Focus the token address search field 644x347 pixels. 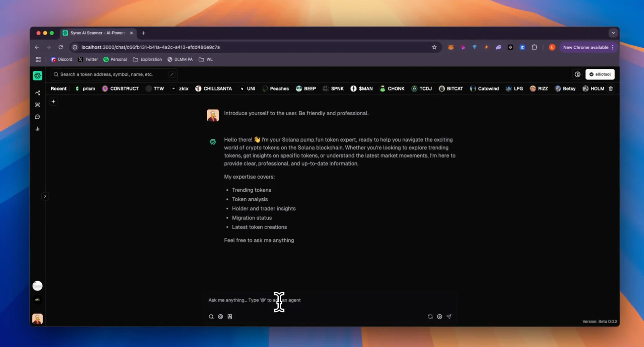coord(114,74)
